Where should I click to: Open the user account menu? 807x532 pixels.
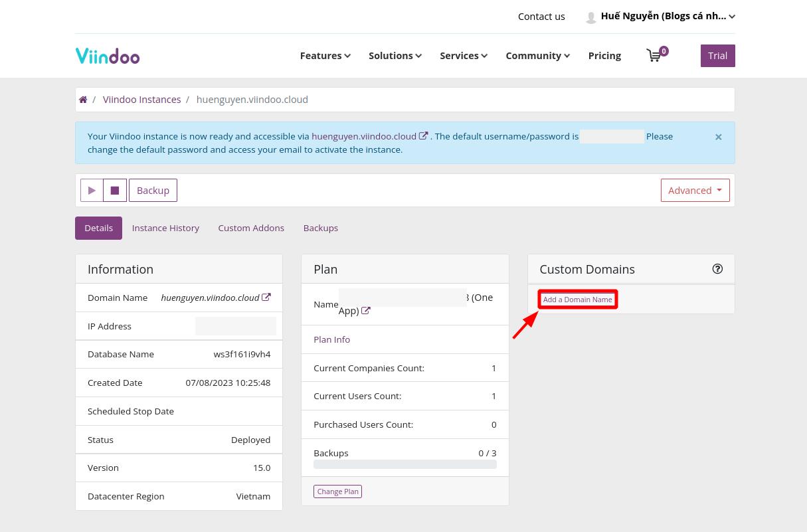[x=660, y=16]
